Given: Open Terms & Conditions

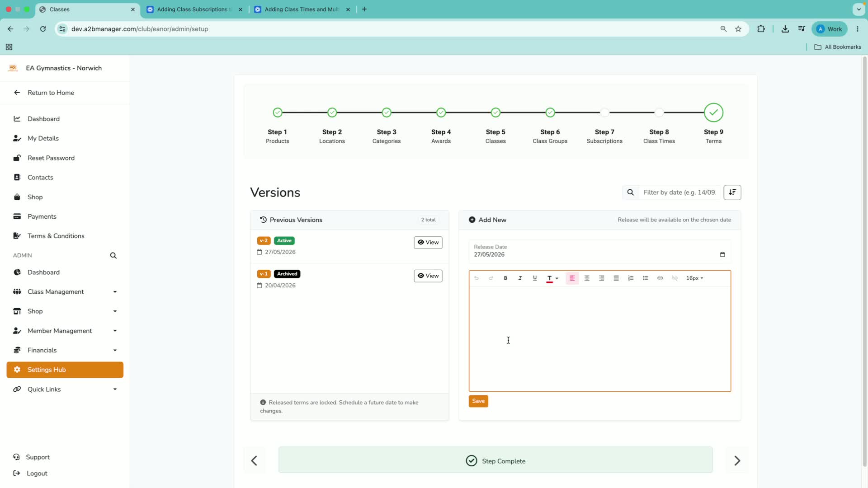Looking at the screenshot, I should coord(56,236).
